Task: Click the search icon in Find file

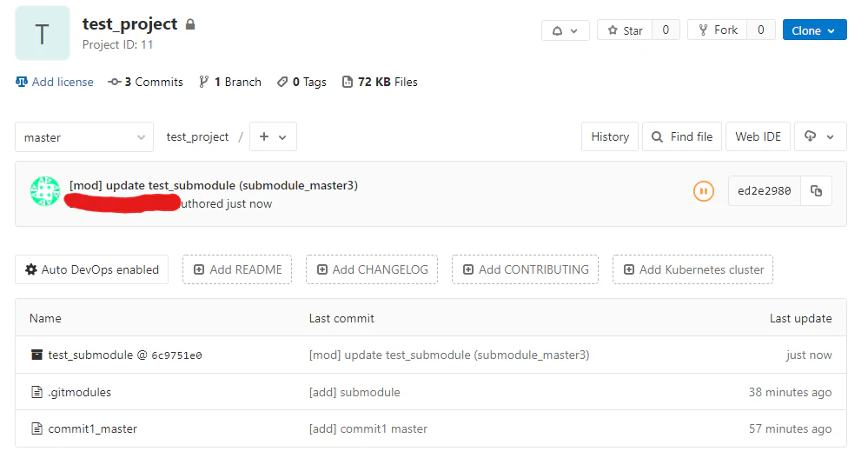Action: 657,136
